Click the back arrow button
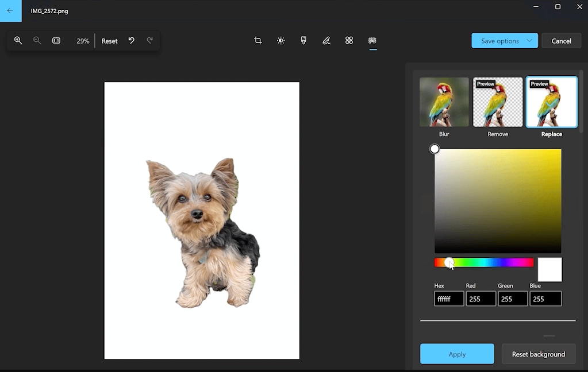The height and width of the screenshot is (372, 588). [10, 11]
